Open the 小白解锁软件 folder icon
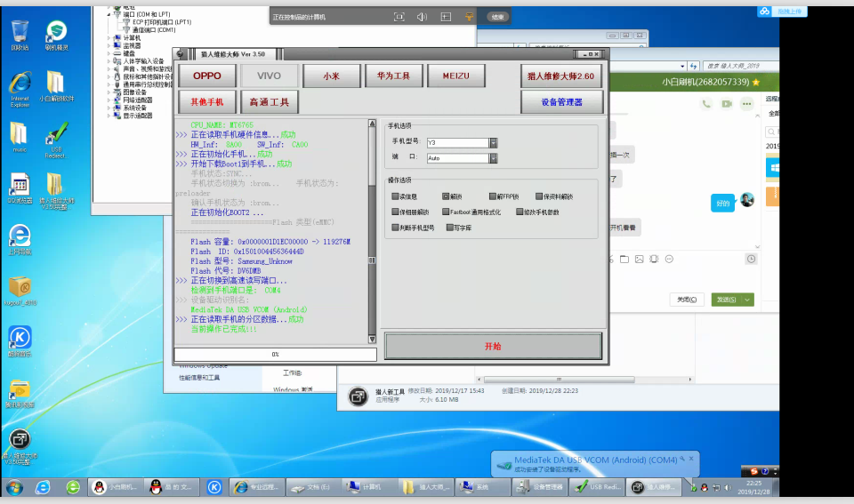854x504 pixels. 56,86
